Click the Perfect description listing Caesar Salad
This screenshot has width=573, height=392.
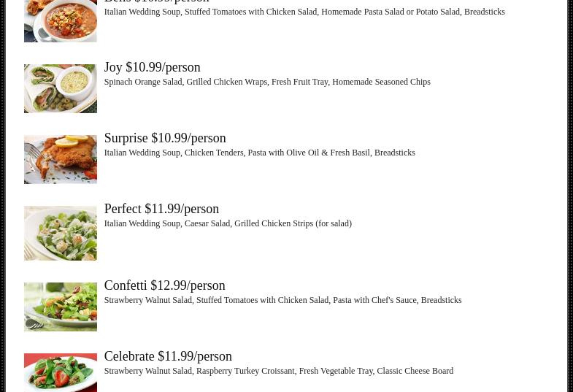[228, 223]
